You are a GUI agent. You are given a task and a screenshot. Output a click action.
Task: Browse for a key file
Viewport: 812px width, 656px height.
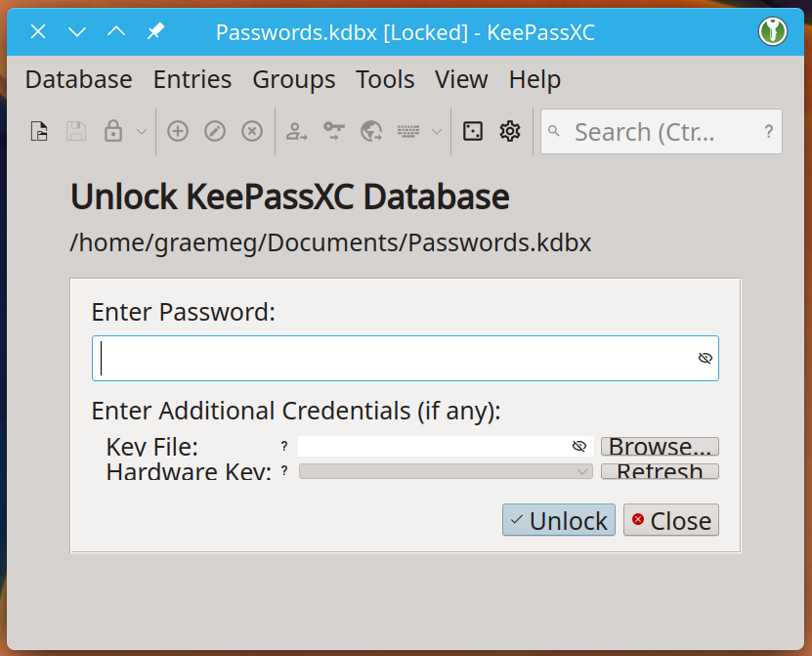click(x=660, y=446)
